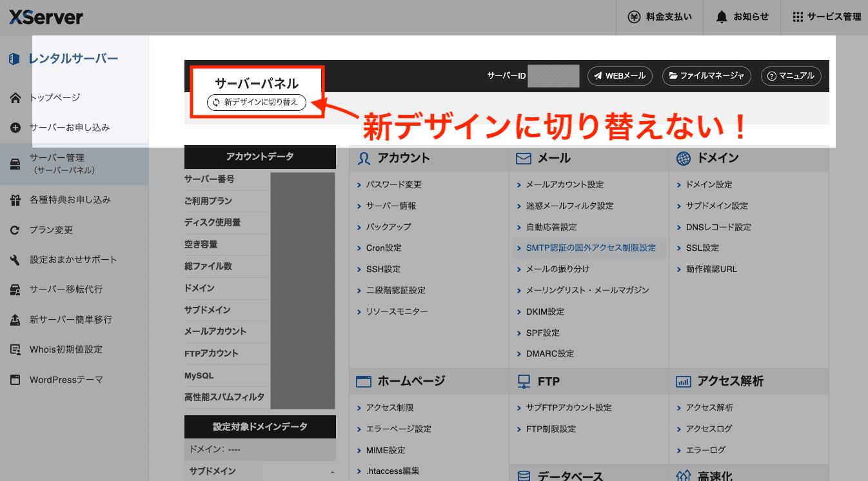The image size is (868, 481).
Task: Click the database icon beside データベース heading
Action: click(x=524, y=476)
